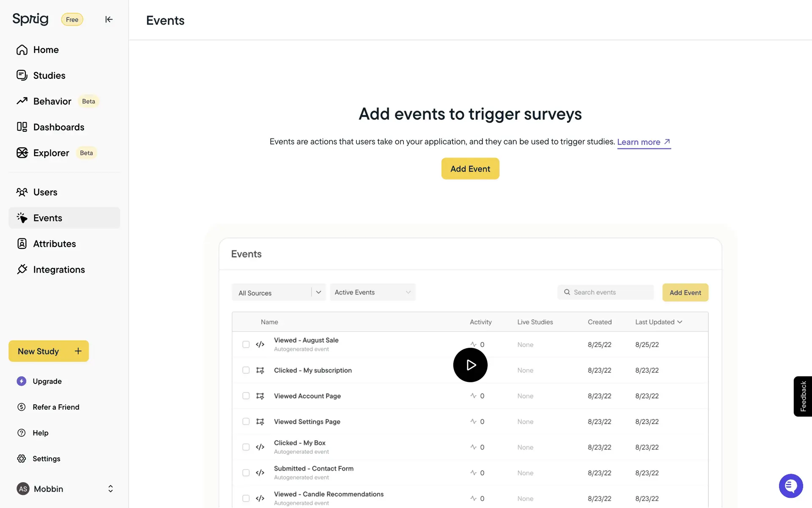Click the Integrations plug icon
Image resolution: width=812 pixels, height=508 pixels.
click(22, 270)
